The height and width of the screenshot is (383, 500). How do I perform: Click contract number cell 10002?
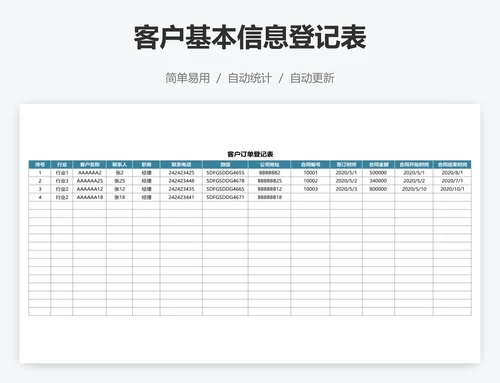(310, 181)
